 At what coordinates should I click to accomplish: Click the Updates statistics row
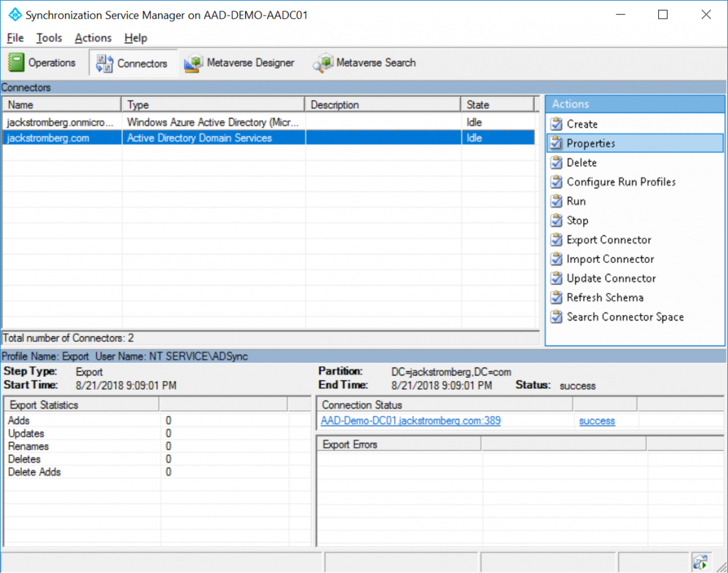pos(157,433)
